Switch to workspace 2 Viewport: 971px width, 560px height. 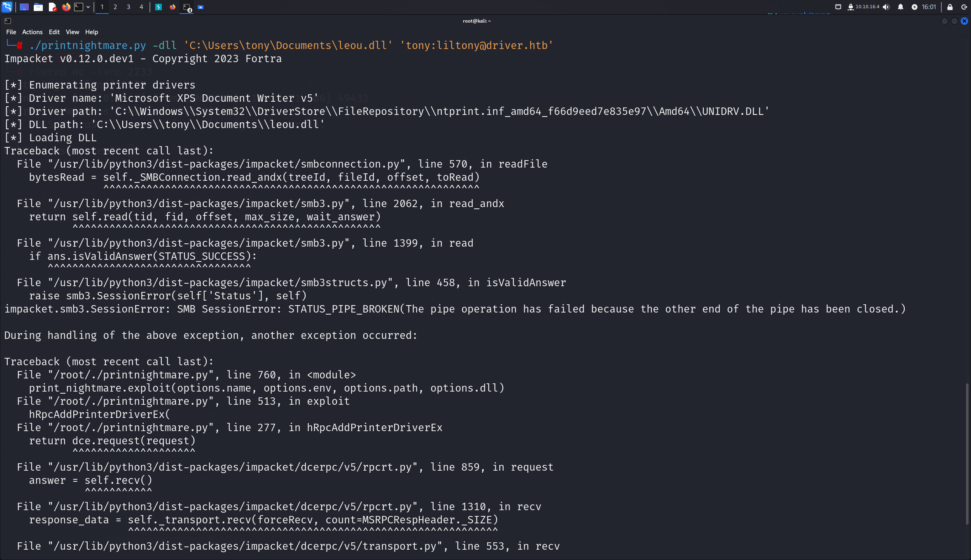[115, 7]
